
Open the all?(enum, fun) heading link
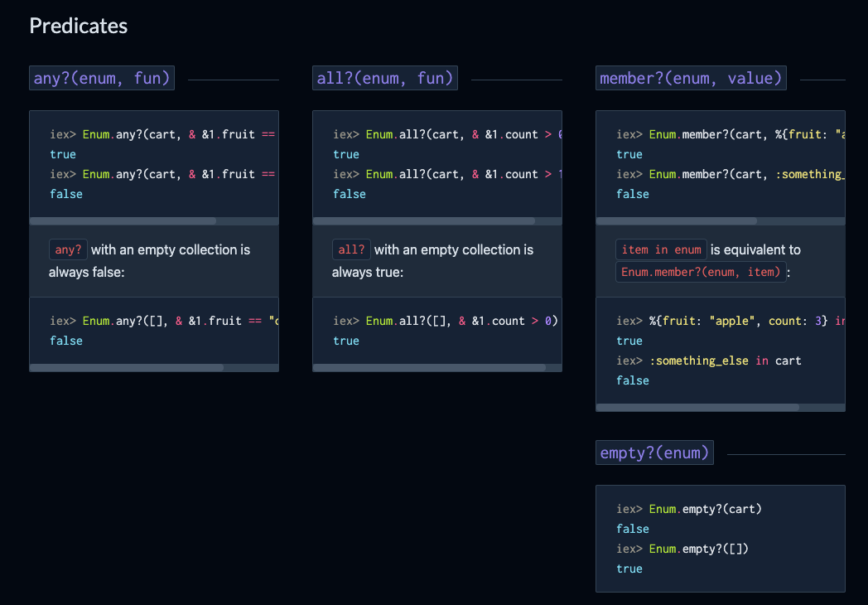pos(385,78)
